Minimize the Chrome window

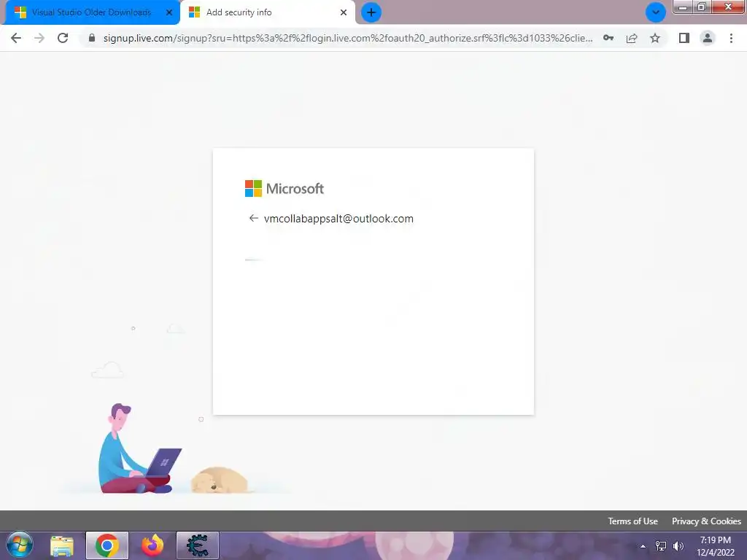coord(683,7)
